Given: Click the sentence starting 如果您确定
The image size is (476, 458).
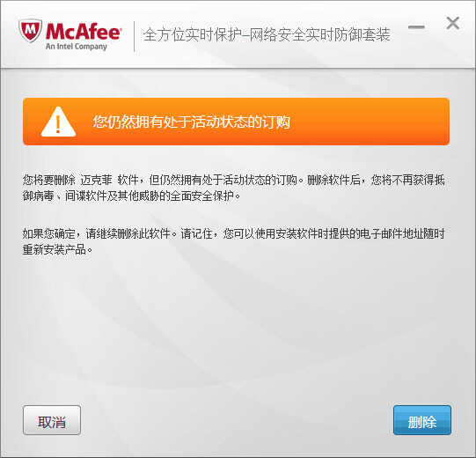Looking at the screenshot, I should coord(99,233).
